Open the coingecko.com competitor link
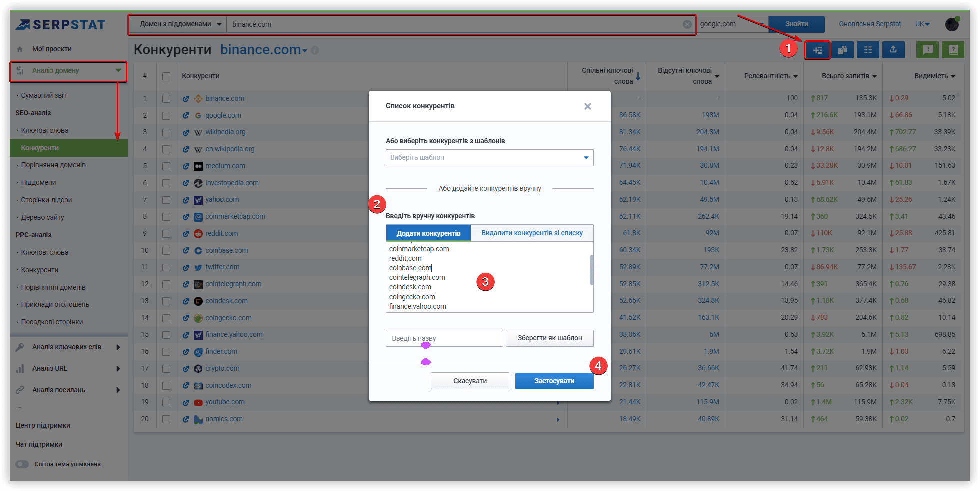980x491 pixels. [228, 318]
